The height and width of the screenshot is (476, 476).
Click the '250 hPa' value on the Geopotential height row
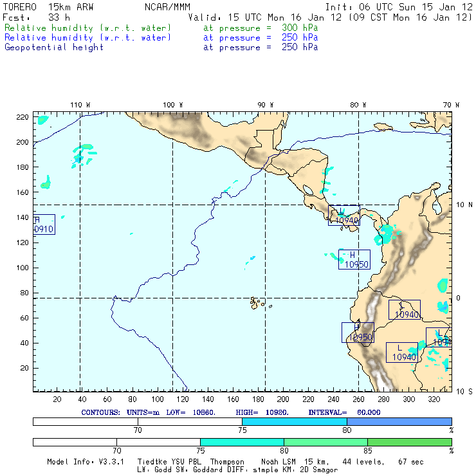[x=300, y=47]
